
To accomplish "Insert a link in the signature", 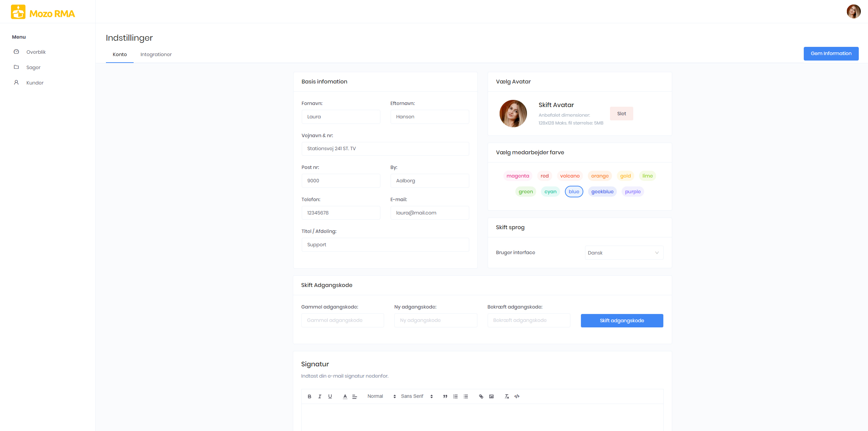I will click(481, 396).
